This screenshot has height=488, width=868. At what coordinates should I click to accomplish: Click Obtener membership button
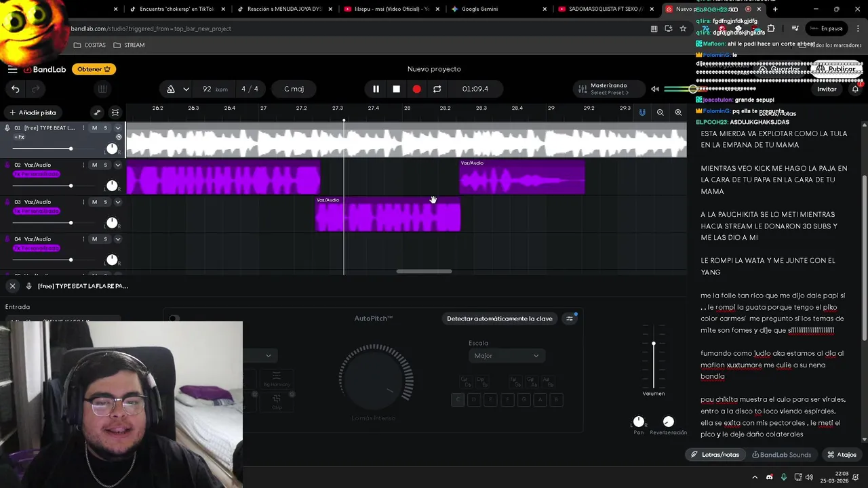tap(94, 69)
